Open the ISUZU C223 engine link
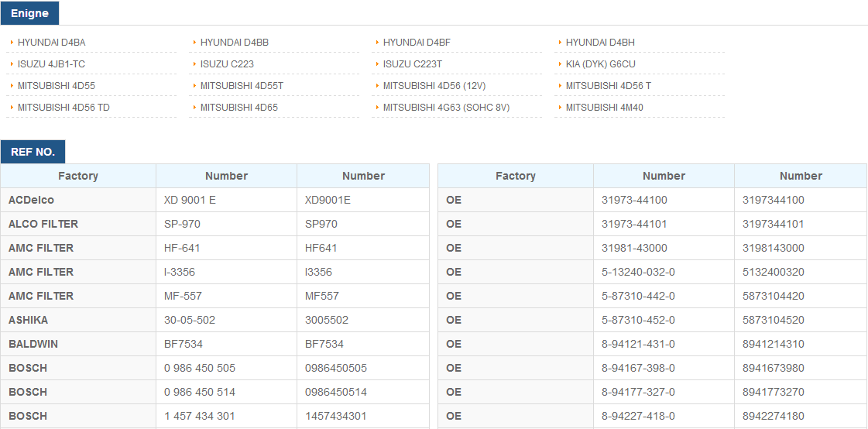This screenshot has height=429, width=868. point(227,63)
